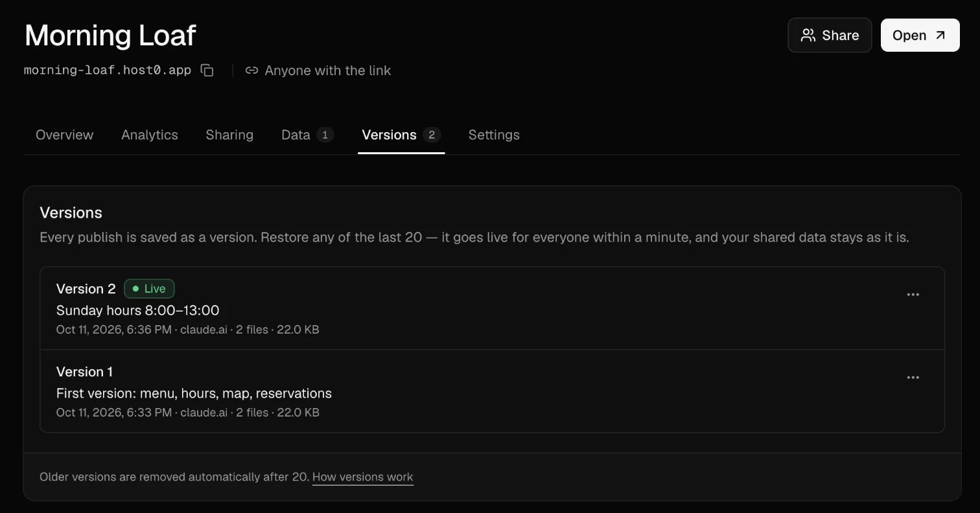The image size is (980, 513).
Task: Click the Versions section heading
Action: click(71, 213)
